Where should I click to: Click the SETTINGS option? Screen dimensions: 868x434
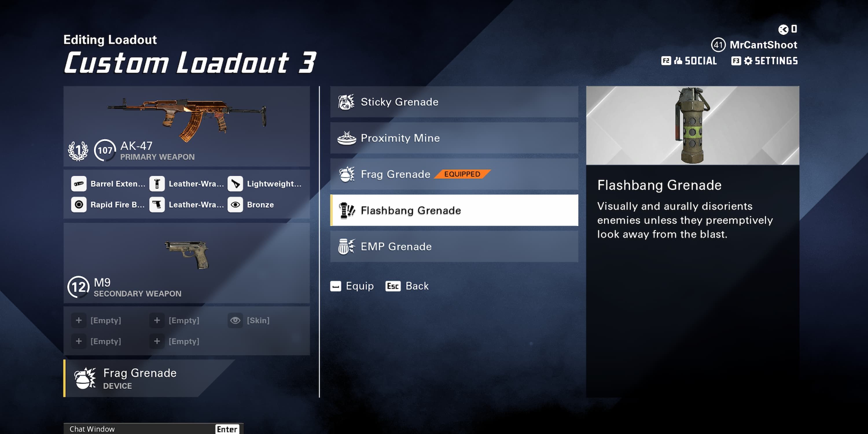click(775, 61)
